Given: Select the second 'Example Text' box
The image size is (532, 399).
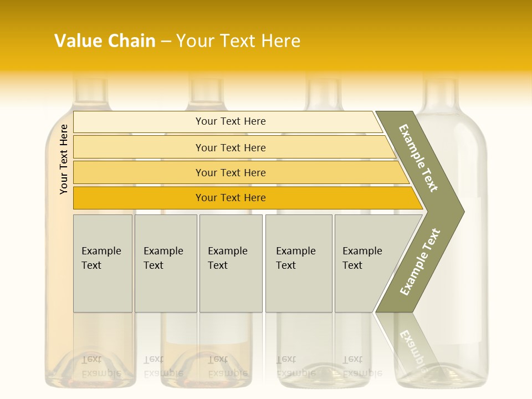Looking at the screenshot, I should click(165, 263).
